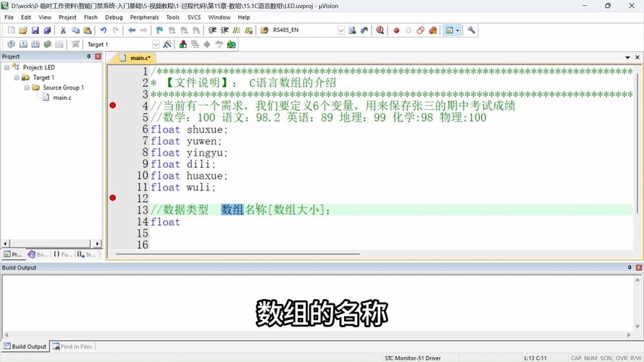
Task: Open Options for Target magic wand icon
Action: [167, 44]
